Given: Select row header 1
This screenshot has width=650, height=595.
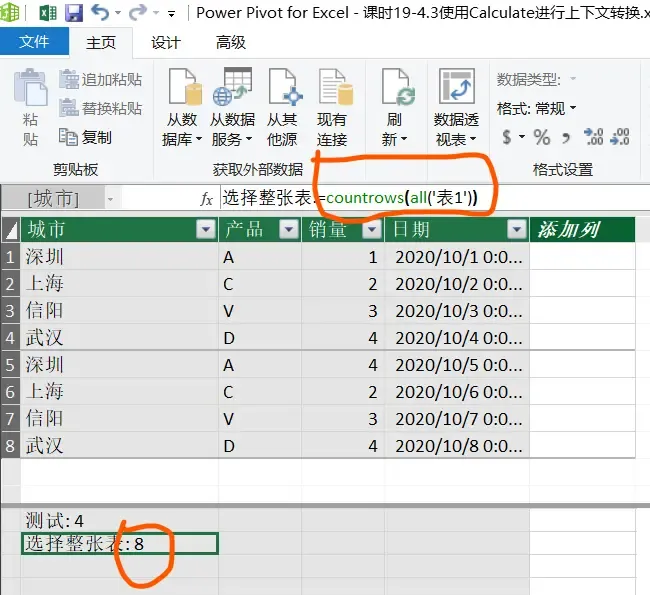Looking at the screenshot, I should (x=10, y=257).
